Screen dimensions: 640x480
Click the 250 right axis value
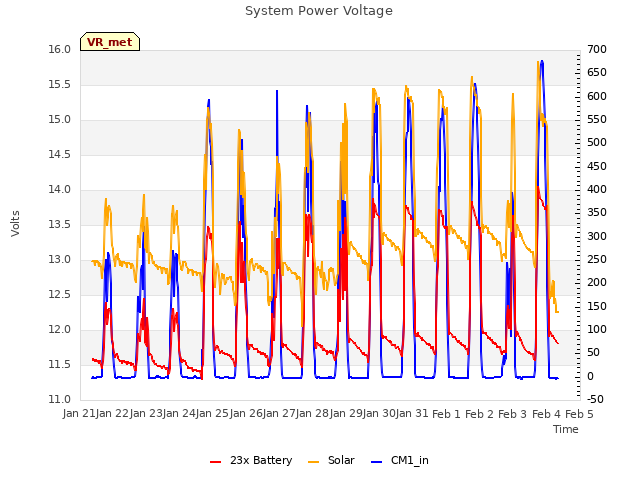597,259
